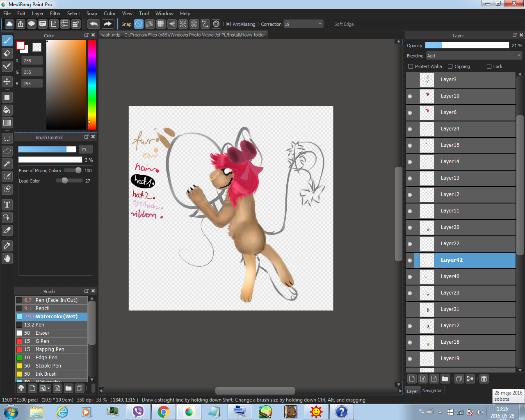Screen dimensions: 525x420
Task: Click the rainbow hue strip
Action: [x=92, y=84]
